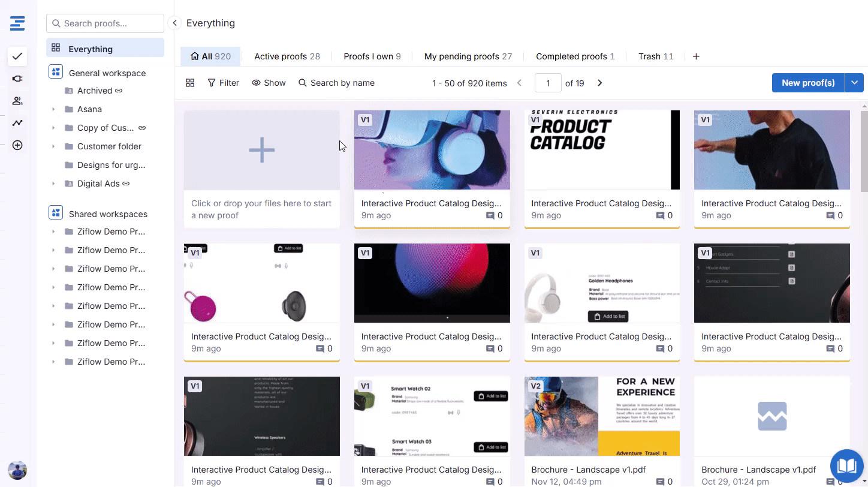868x487 pixels.
Task: Click the user avatar icon
Action: point(17,470)
